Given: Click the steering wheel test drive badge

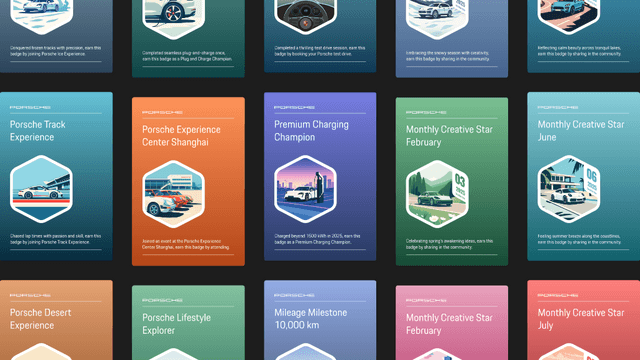Looking at the screenshot, I should 305,16.
